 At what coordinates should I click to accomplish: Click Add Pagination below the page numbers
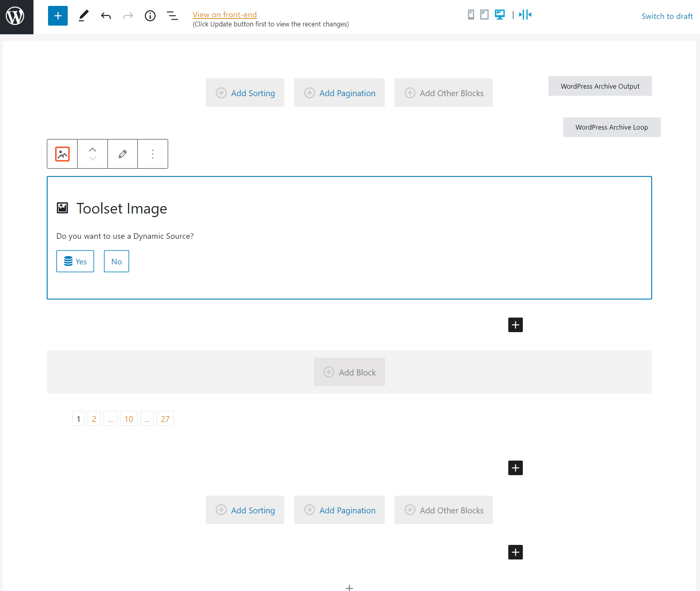[x=339, y=510]
